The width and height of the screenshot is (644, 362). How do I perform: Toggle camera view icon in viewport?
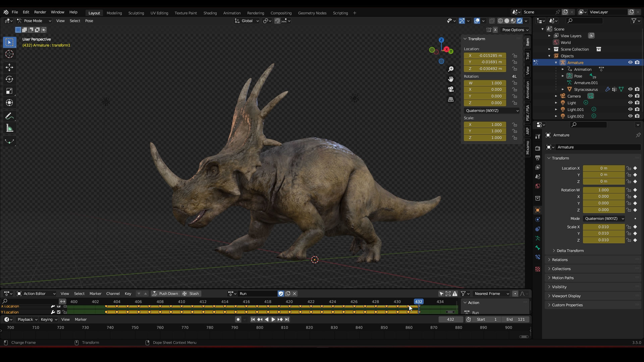(x=451, y=89)
